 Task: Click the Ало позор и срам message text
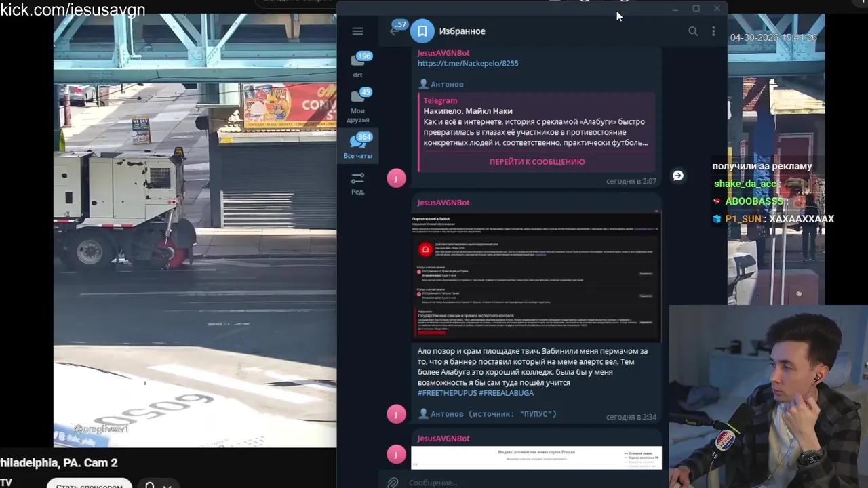coord(533,367)
